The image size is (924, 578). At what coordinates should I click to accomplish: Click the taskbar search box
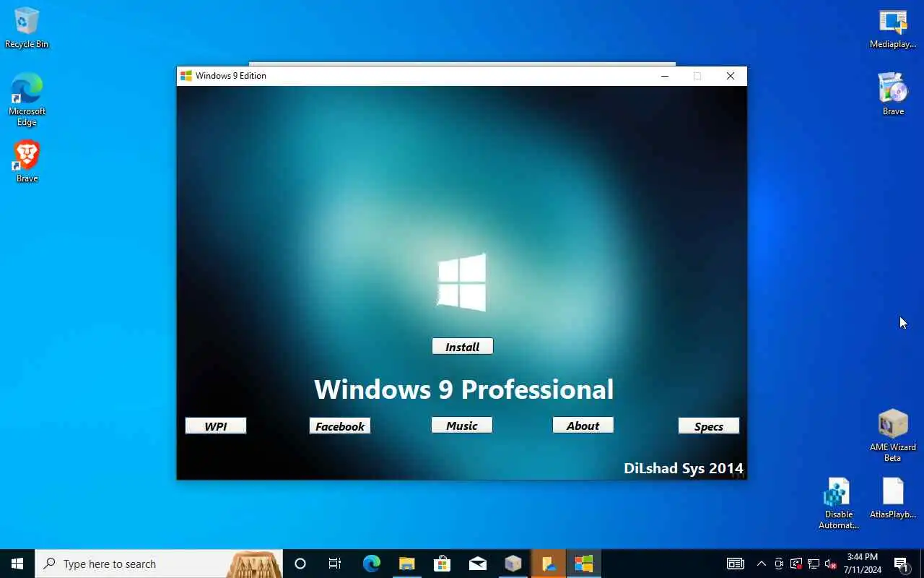coord(159,564)
